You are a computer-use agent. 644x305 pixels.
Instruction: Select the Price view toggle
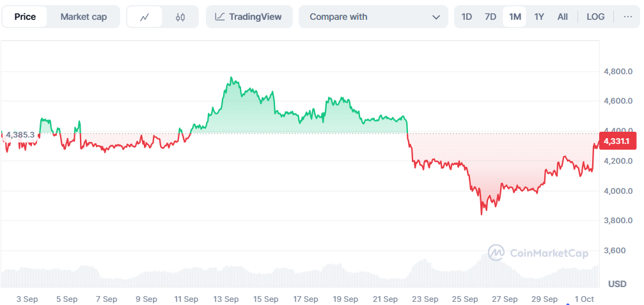tap(25, 17)
